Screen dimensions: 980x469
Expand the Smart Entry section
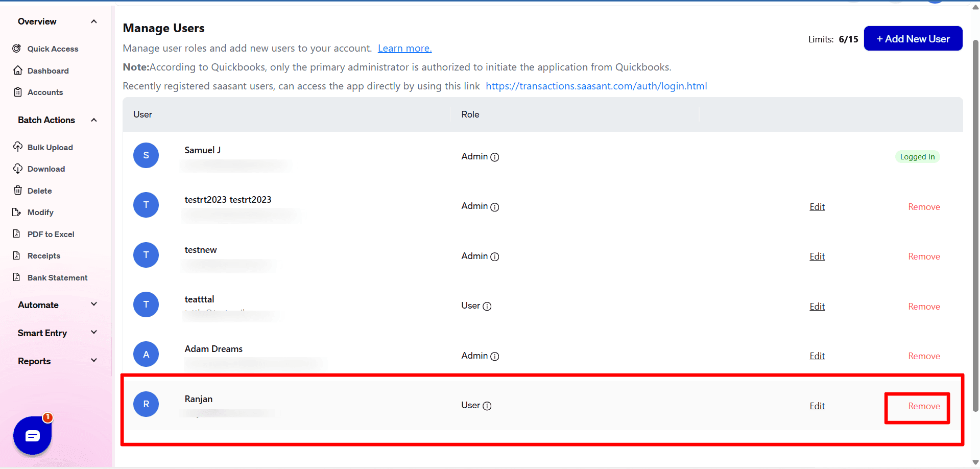click(94, 332)
